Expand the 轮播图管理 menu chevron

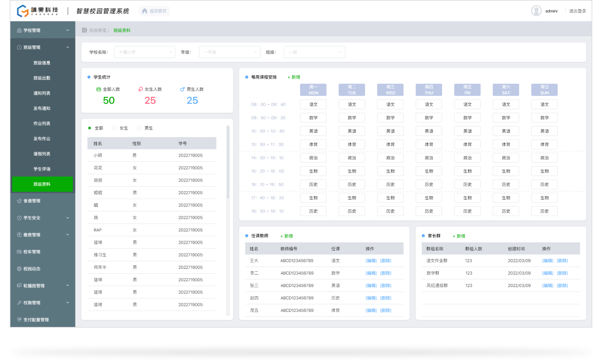click(68, 285)
